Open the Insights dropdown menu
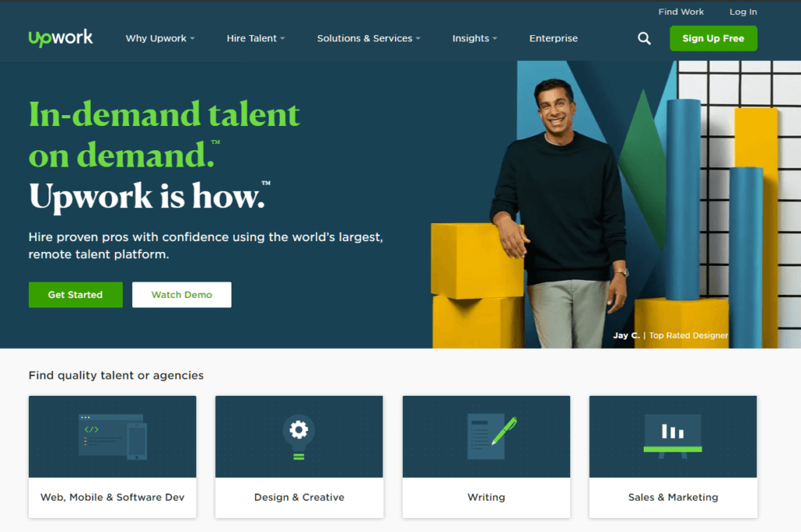 (x=475, y=38)
